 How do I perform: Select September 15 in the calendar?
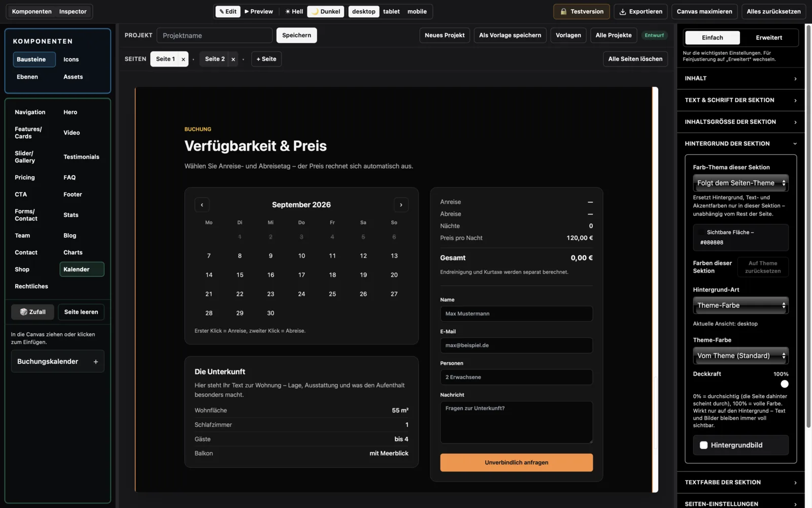(240, 275)
